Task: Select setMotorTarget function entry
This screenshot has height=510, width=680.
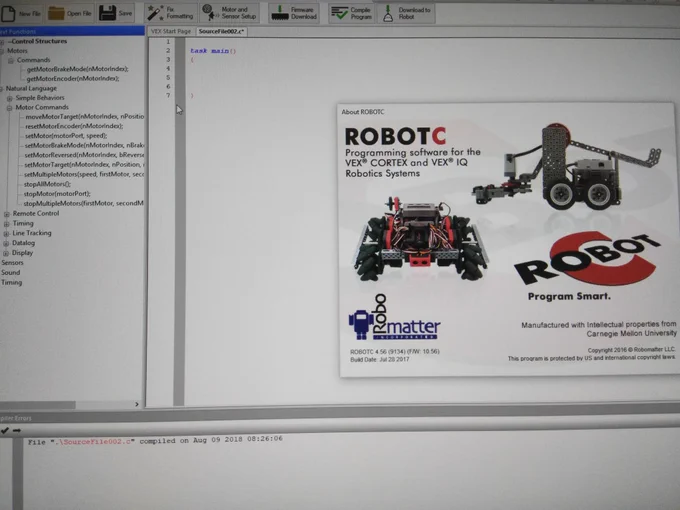Action: click(x=84, y=164)
